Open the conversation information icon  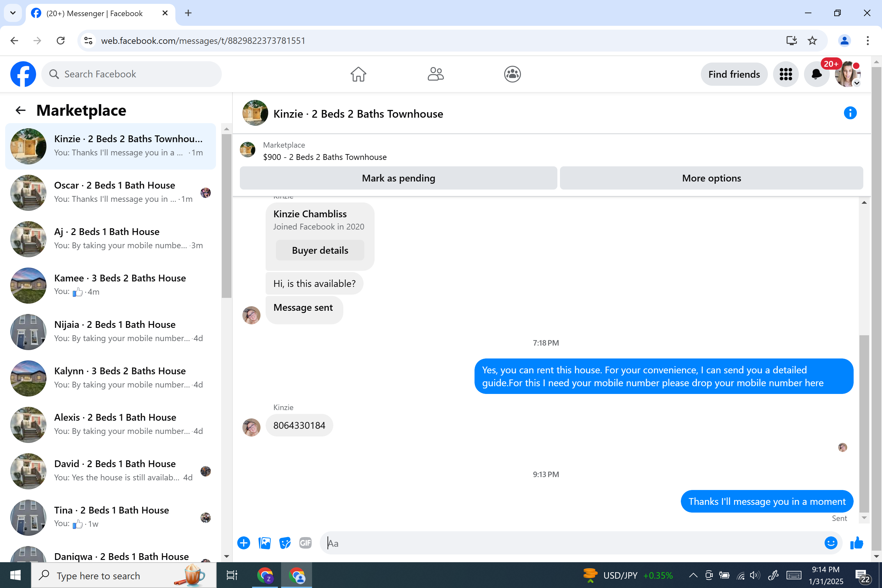[850, 113]
